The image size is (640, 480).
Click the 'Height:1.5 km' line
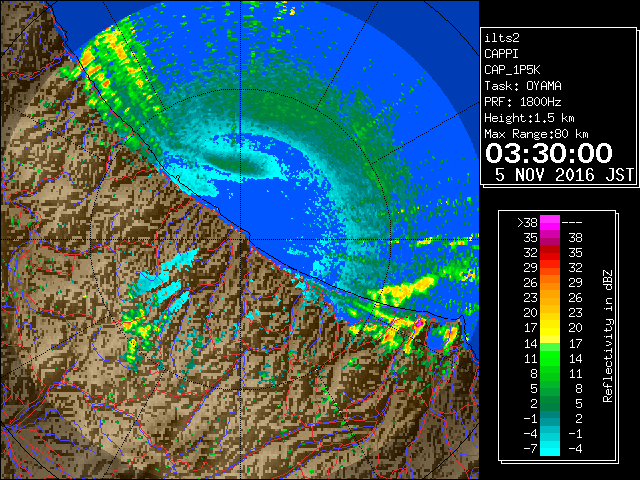(x=529, y=118)
